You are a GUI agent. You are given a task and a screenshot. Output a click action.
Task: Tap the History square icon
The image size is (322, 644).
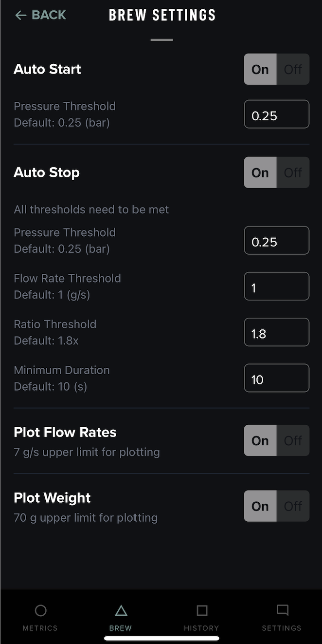tap(202, 610)
